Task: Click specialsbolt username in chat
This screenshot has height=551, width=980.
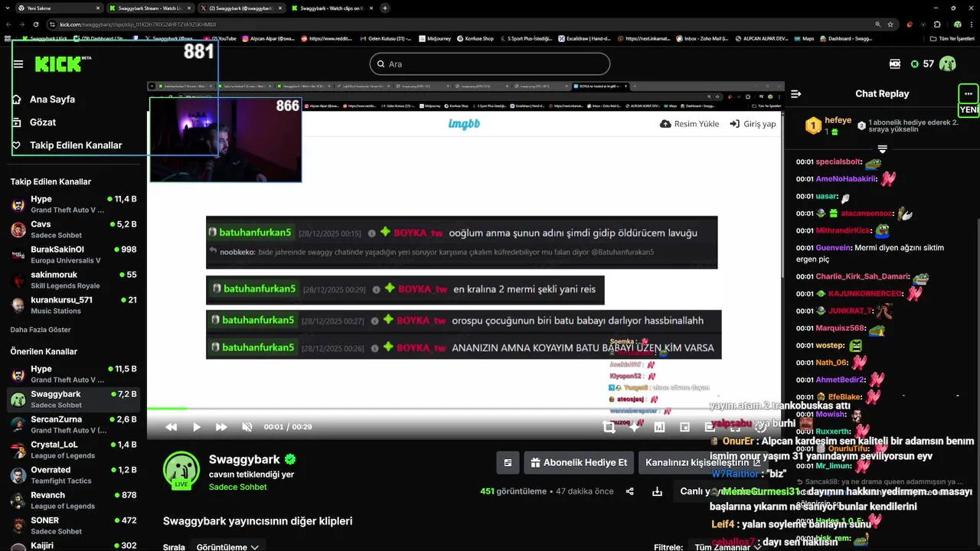Action: pos(838,162)
